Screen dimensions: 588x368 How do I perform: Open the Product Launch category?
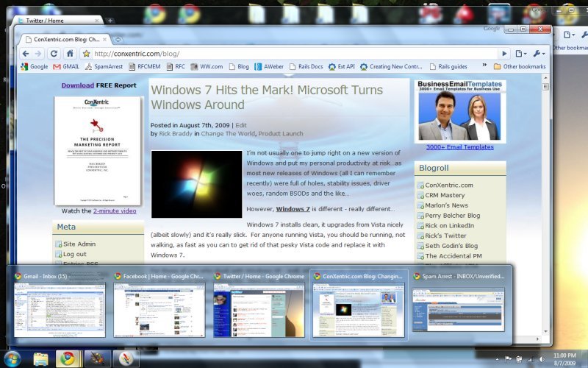pyautogui.click(x=281, y=134)
